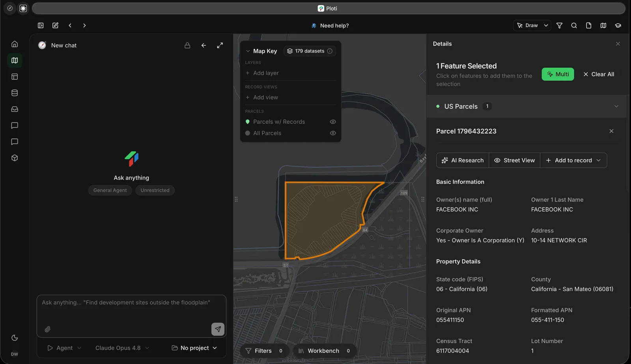Screen dimensions: 631x364
Task: Click the green Parcels w/ Records color dot
Action: [x=248, y=122]
